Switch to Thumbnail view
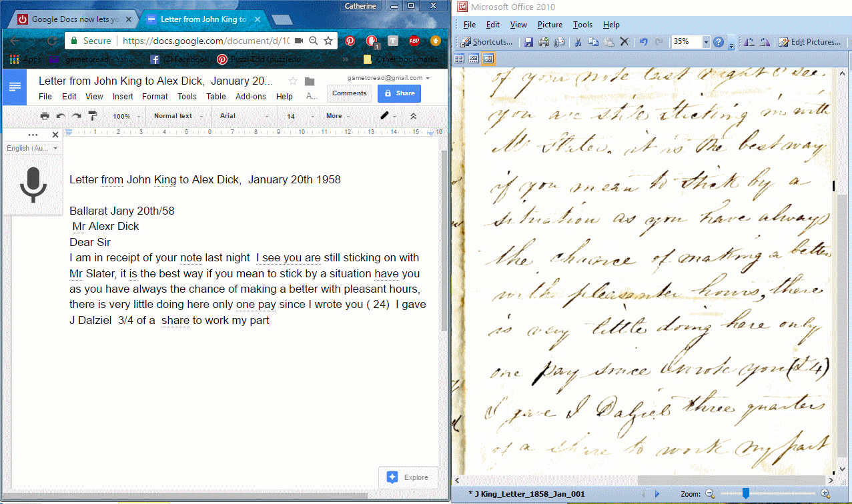 [459, 59]
